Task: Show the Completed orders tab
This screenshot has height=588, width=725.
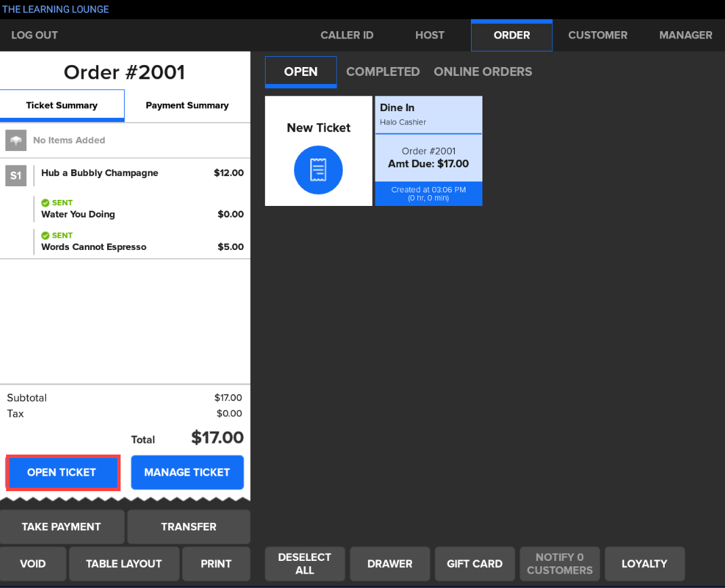Action: point(383,72)
